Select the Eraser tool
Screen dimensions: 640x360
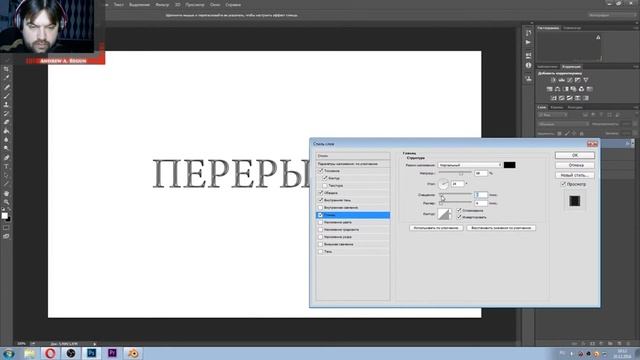[6, 122]
